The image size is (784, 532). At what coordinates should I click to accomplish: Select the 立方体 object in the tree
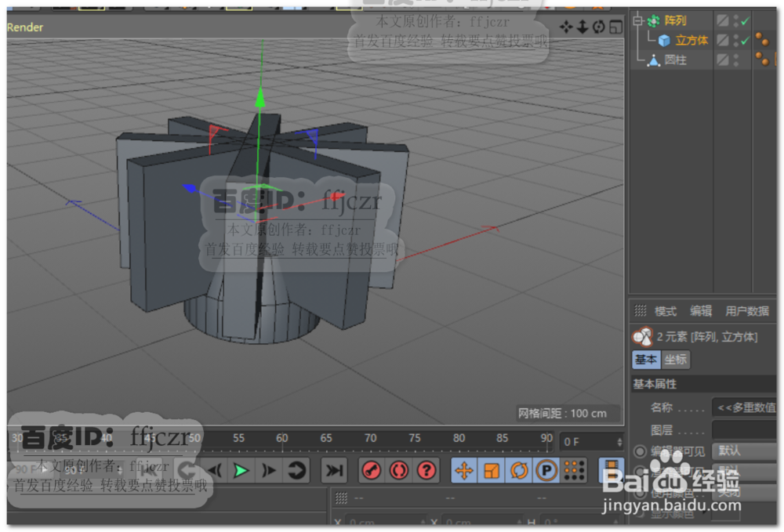(x=692, y=41)
